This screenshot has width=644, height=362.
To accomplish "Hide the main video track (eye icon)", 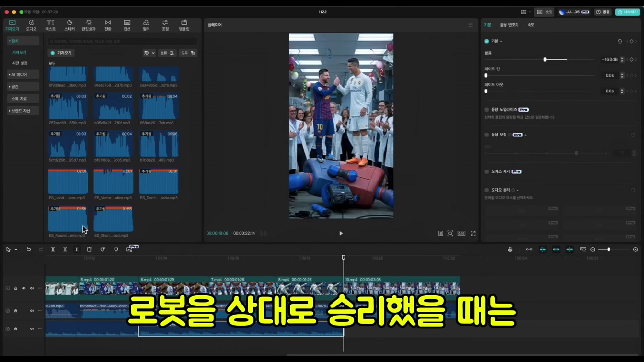I will [x=23, y=289].
